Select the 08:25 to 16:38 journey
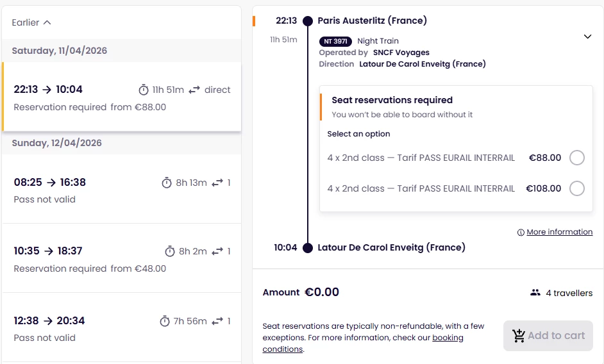 click(122, 190)
